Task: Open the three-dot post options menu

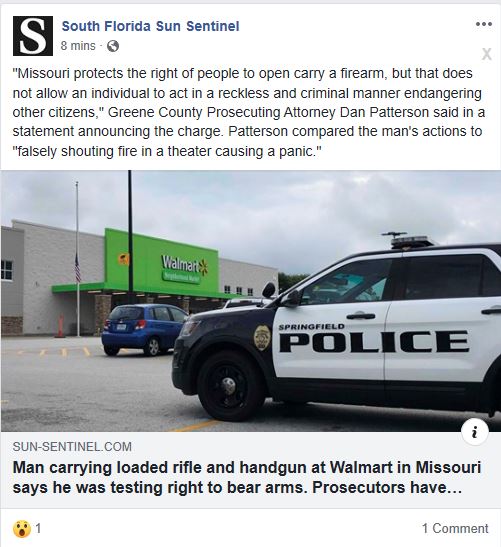Action: pyautogui.click(x=484, y=24)
